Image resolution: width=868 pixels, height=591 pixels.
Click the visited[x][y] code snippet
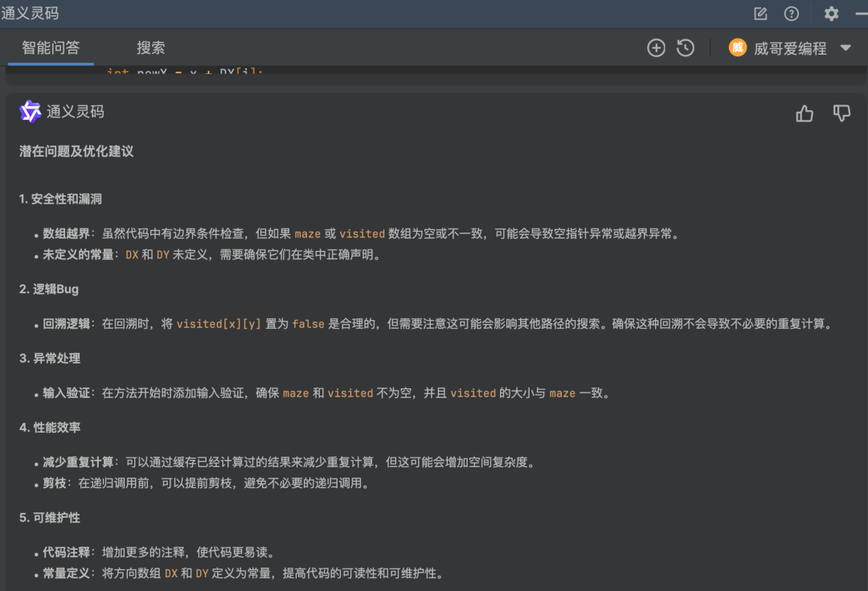click(x=219, y=324)
